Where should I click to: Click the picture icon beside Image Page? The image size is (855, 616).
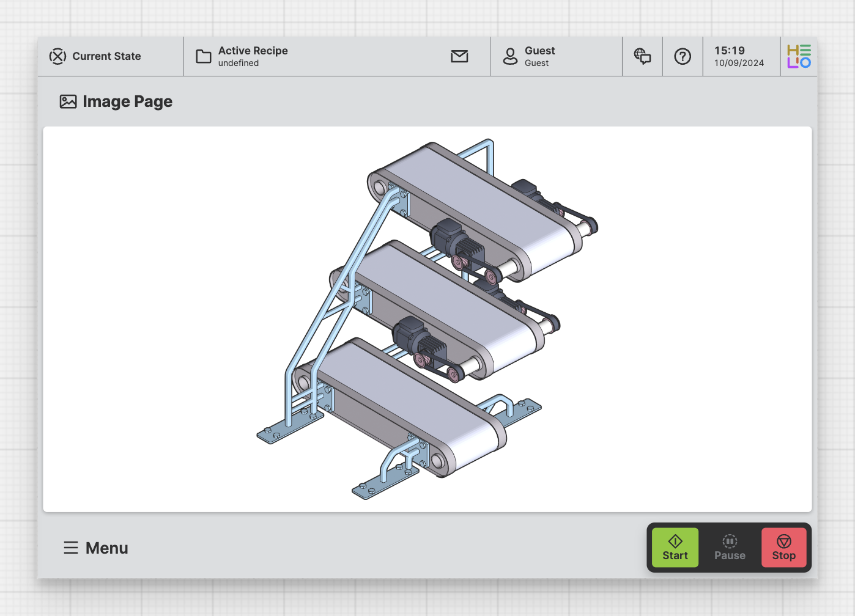[68, 101]
